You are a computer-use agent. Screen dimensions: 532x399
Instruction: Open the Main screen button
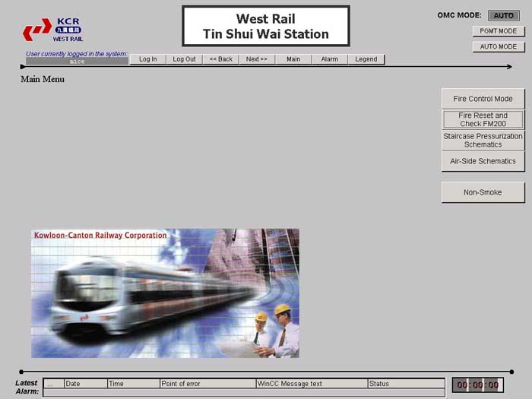(x=293, y=59)
